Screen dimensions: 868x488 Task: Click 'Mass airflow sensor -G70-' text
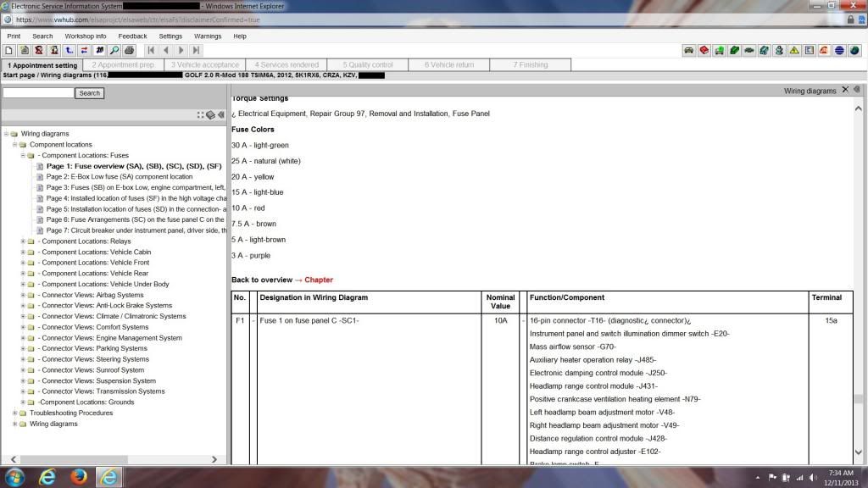(572, 347)
